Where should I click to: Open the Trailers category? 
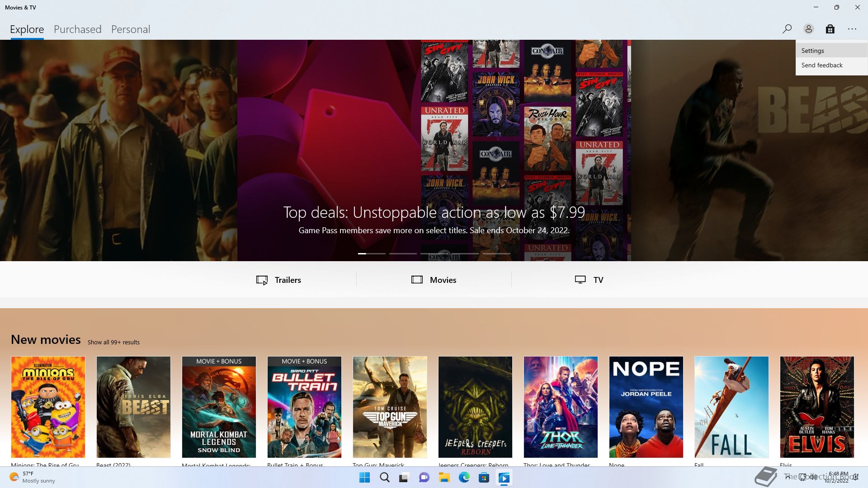[278, 280]
